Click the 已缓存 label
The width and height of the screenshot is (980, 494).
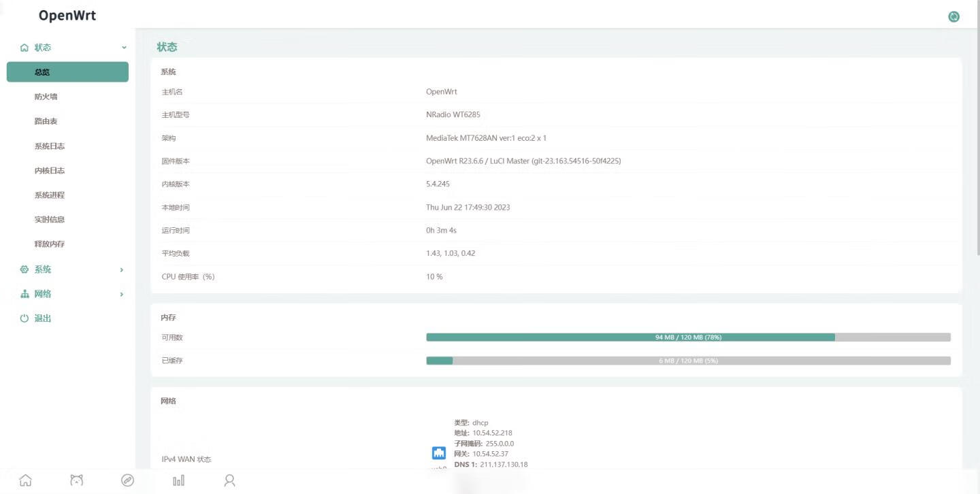click(172, 361)
